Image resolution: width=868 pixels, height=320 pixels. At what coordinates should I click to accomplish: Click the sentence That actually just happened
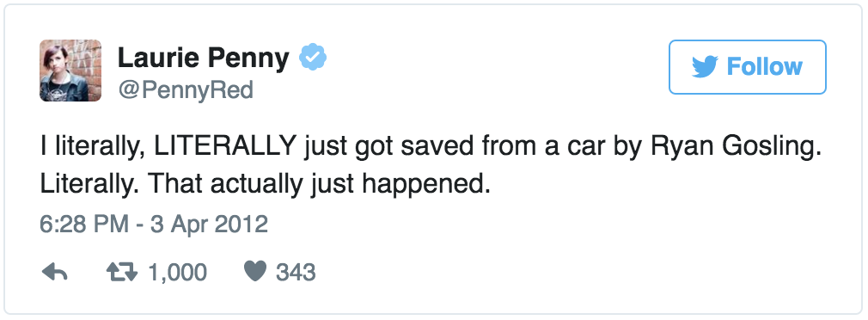point(321,185)
